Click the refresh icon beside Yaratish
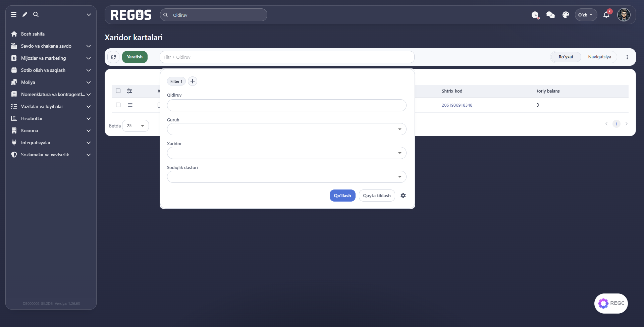The height and width of the screenshot is (327, 644). [x=113, y=57]
